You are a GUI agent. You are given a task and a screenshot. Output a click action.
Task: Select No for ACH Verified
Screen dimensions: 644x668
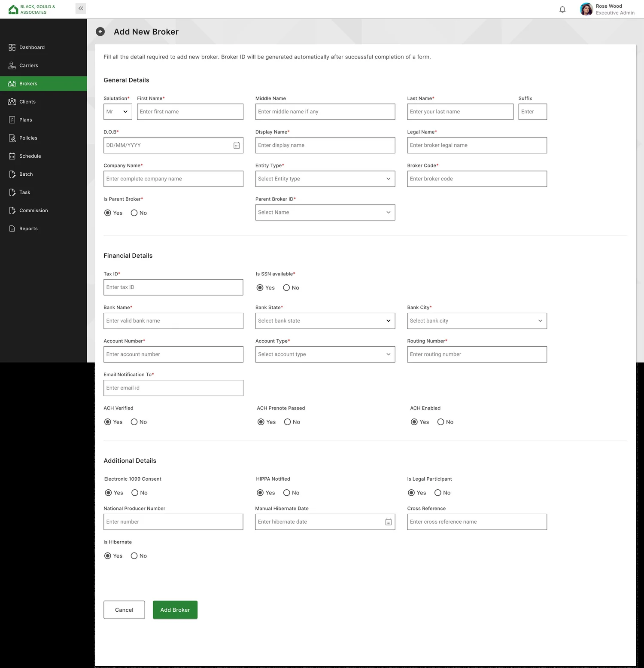134,422
